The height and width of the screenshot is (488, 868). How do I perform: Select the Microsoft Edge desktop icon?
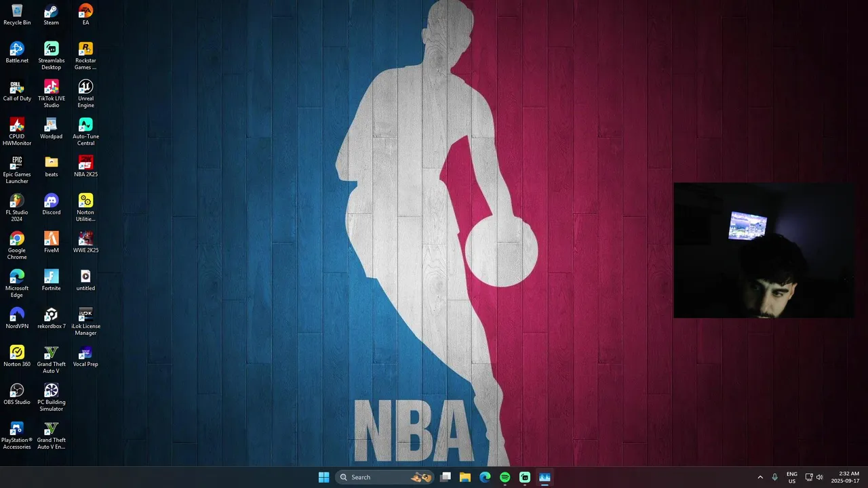point(17,283)
